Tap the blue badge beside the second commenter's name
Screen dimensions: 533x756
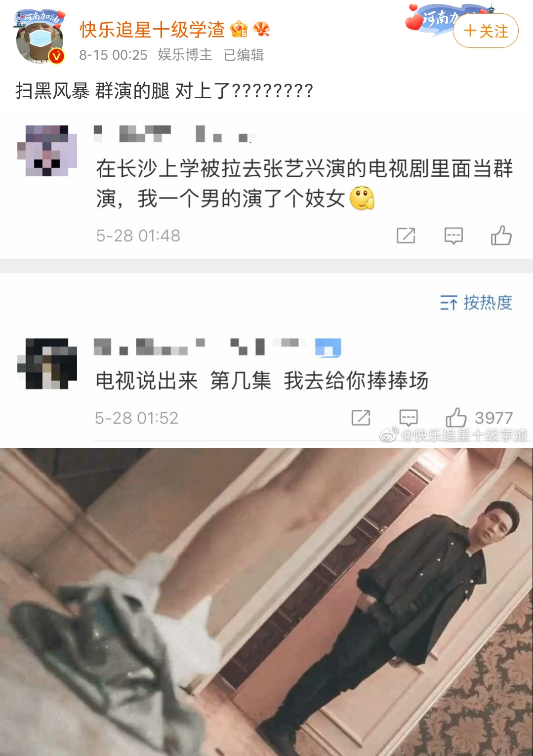328,348
